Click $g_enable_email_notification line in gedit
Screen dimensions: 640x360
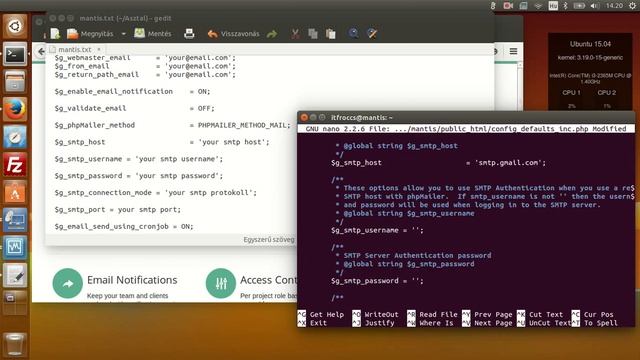pos(132,91)
